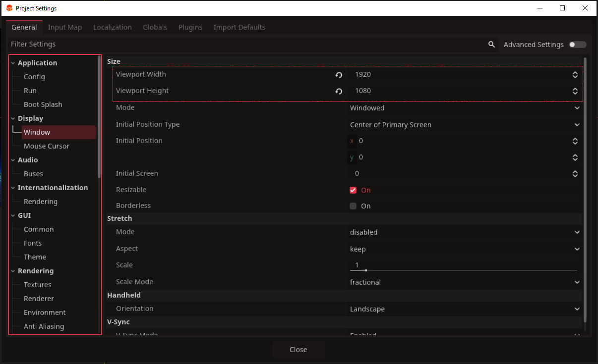Click the Initial Position y stepper arrows

point(575,157)
